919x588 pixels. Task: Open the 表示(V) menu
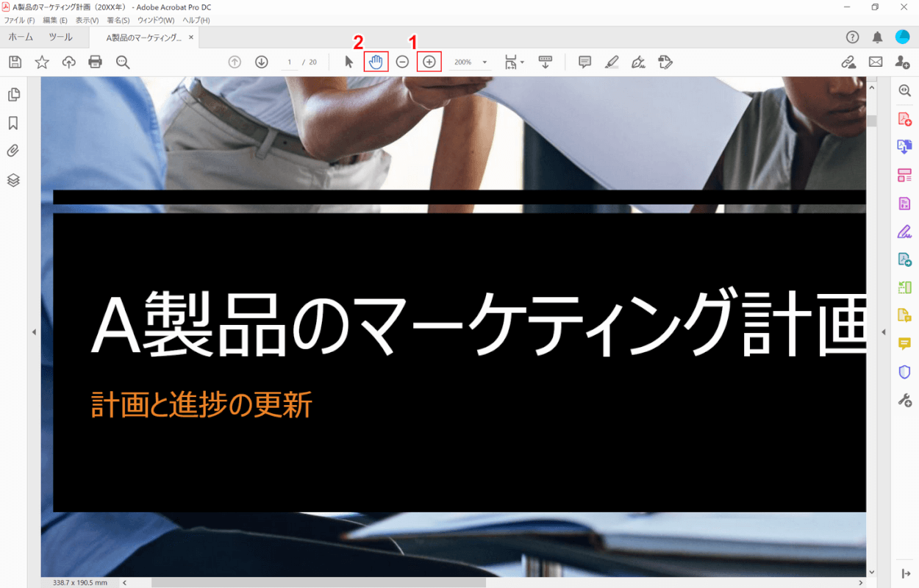[87, 20]
